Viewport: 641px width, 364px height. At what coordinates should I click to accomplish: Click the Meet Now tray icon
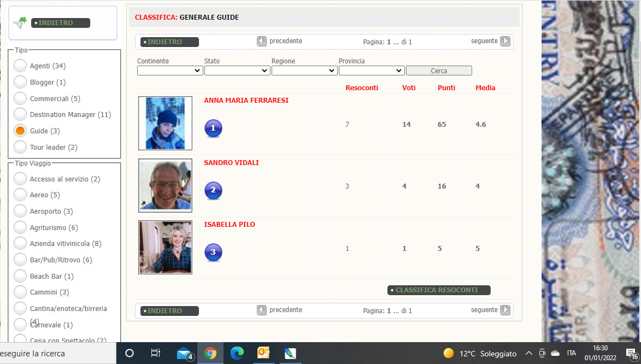[542, 353]
